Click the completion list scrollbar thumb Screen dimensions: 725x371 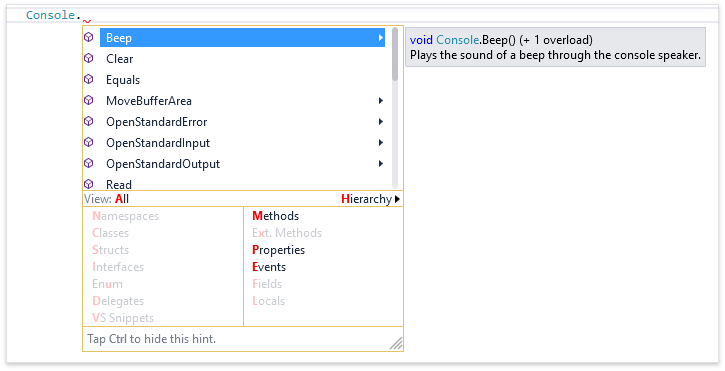[x=395, y=54]
